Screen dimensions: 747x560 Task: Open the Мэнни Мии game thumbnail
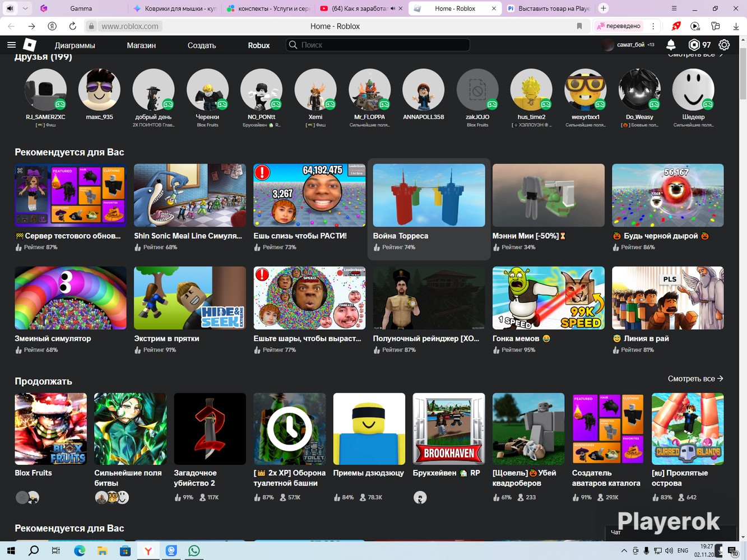tap(549, 195)
